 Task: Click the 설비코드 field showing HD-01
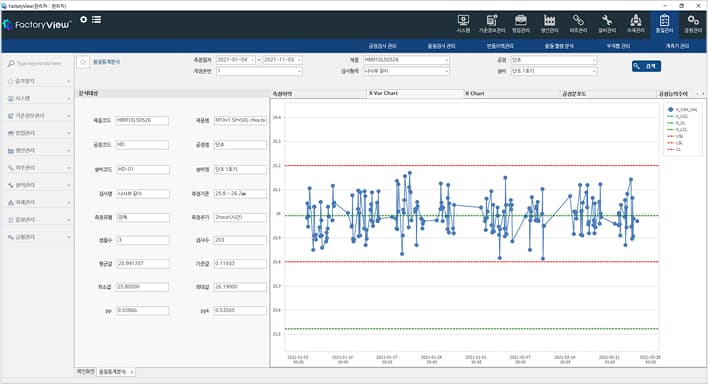[x=143, y=169]
